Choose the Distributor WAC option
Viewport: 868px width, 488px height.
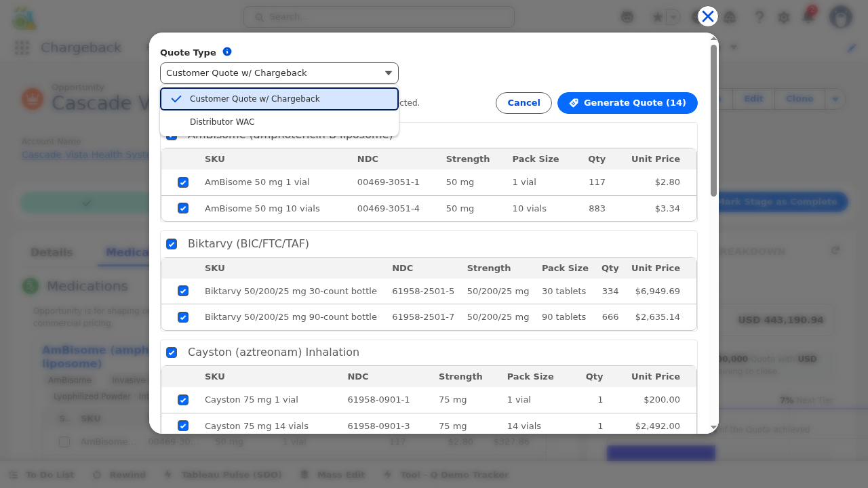click(279, 122)
